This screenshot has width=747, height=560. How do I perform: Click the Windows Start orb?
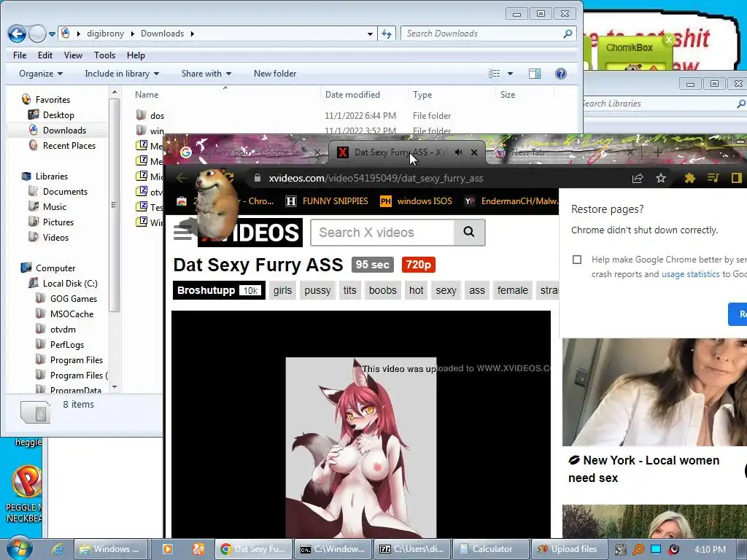pos(19,548)
